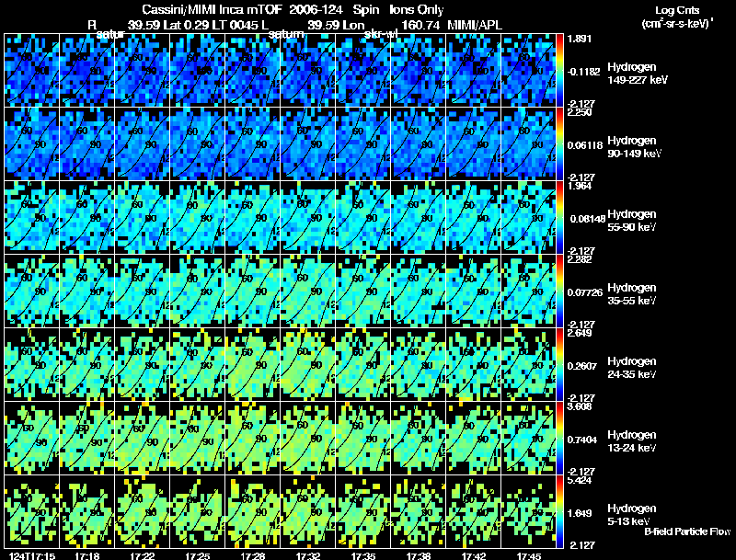Click the Hydrogen 13-24 keV row label
Screen dimensions: 736x560
pos(632,441)
